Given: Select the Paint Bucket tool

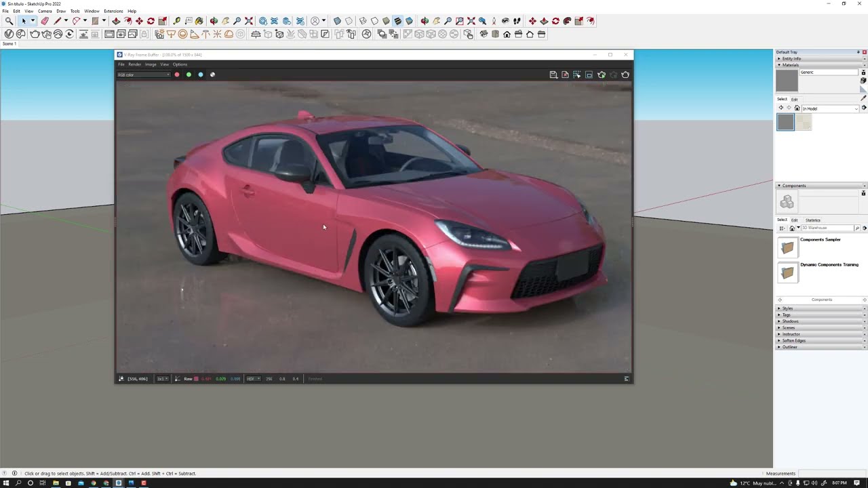Looking at the screenshot, I should [199, 21].
